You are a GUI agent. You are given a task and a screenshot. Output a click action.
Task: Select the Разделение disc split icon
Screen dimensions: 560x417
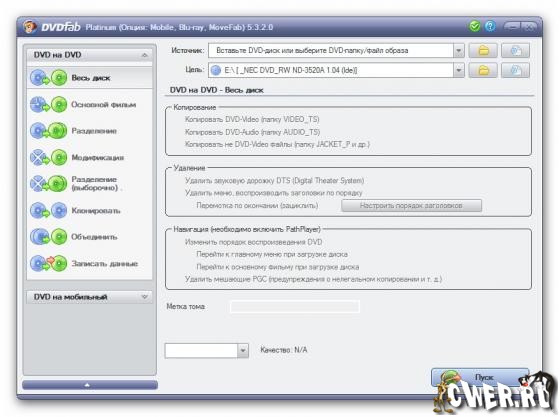[49, 131]
